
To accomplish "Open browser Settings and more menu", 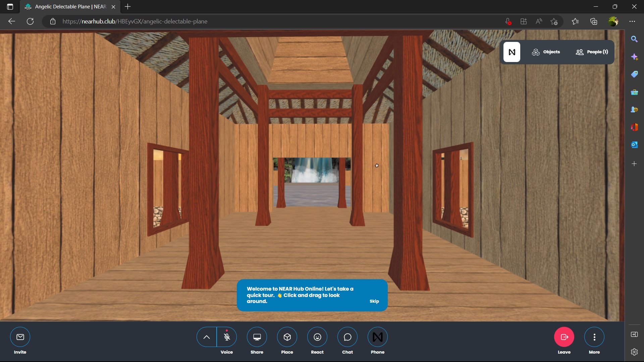I will (632, 21).
